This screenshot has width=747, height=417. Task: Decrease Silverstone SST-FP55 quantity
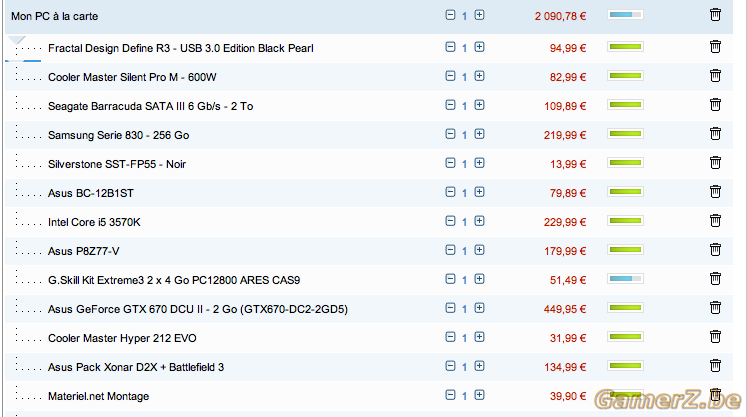(x=450, y=163)
